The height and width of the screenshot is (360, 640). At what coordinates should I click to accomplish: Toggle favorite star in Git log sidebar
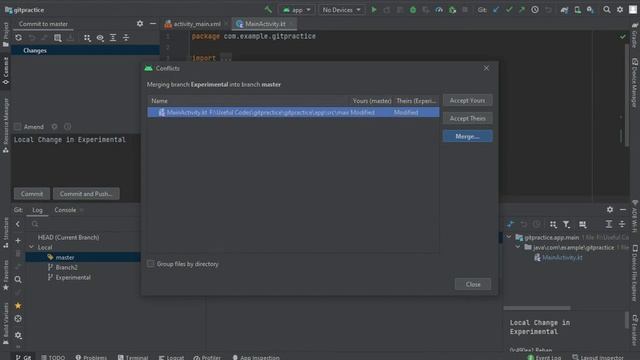point(18,306)
